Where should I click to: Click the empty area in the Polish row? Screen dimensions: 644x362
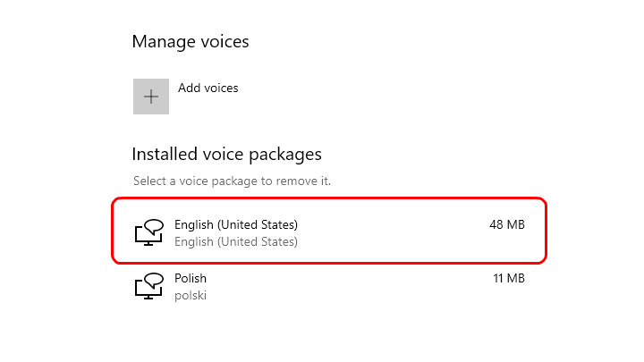(349, 286)
